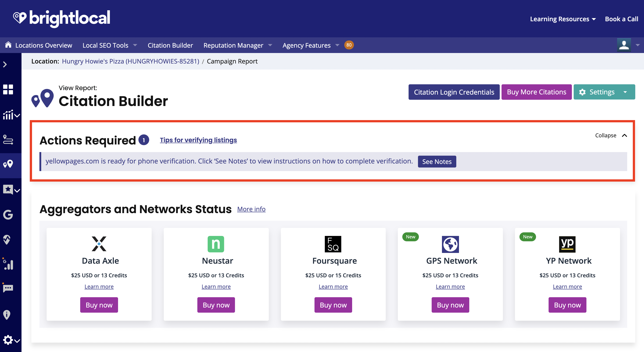Open the Citation Builder nav item

tap(170, 45)
